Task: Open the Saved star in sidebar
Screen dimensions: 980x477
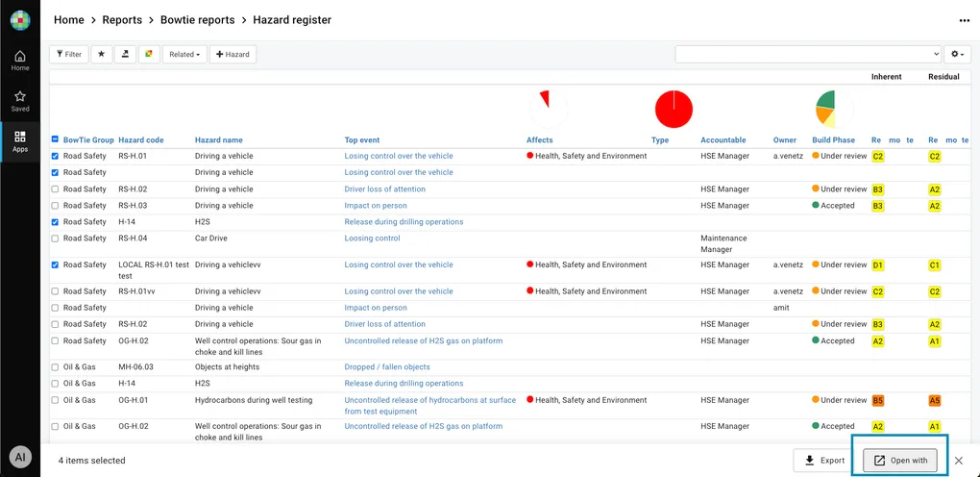Action: pyautogui.click(x=20, y=101)
